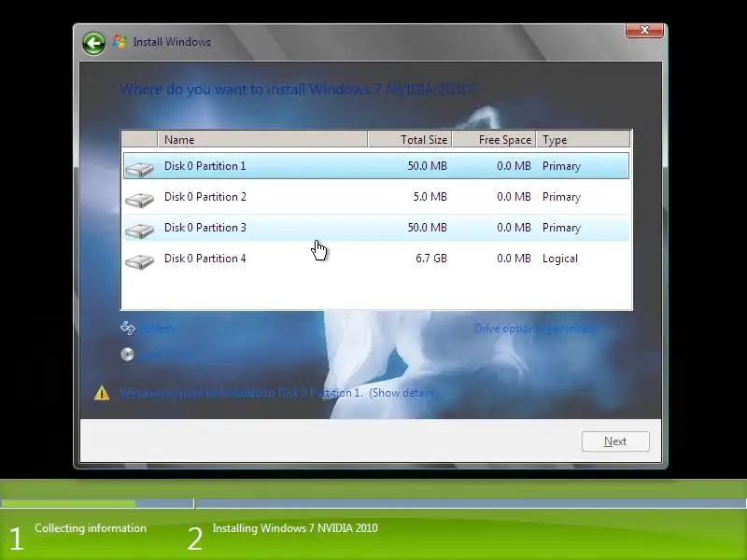
Task: Click the Refresh arrows icon
Action: tap(128, 329)
